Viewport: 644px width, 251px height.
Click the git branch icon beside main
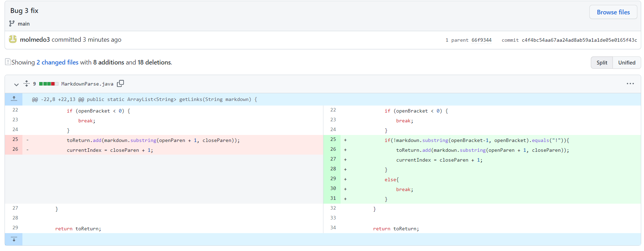12,23
